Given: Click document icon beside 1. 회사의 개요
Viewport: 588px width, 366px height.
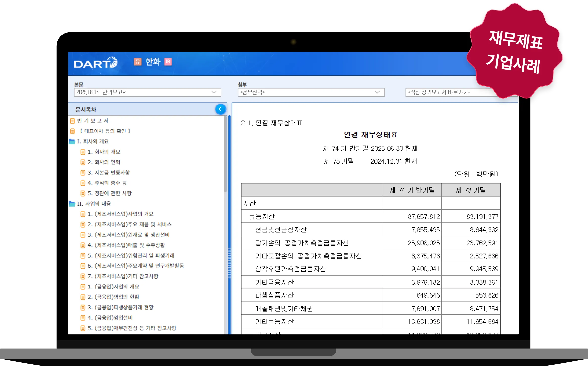Looking at the screenshot, I should (83, 152).
